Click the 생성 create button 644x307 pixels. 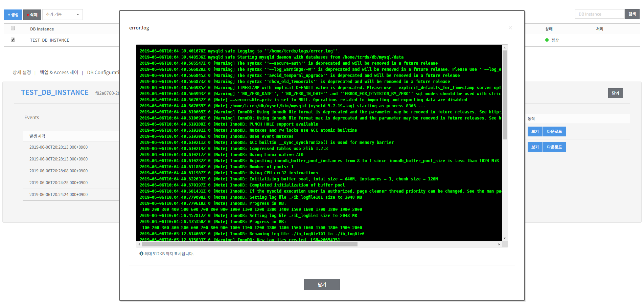pyautogui.click(x=13, y=15)
